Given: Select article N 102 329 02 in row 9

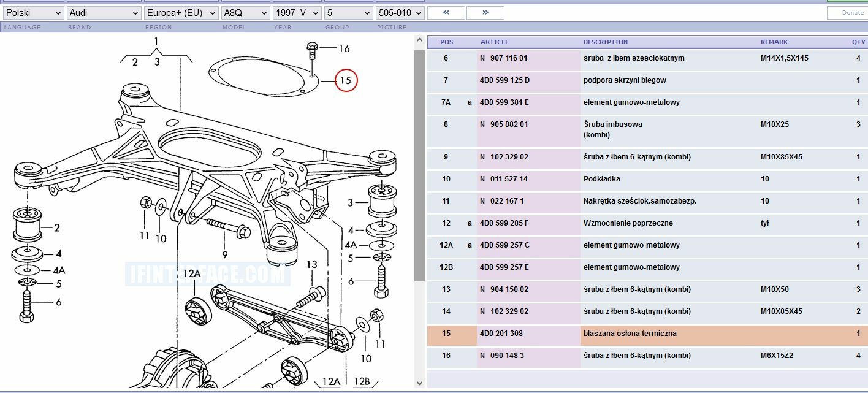Looking at the screenshot, I should point(504,157).
